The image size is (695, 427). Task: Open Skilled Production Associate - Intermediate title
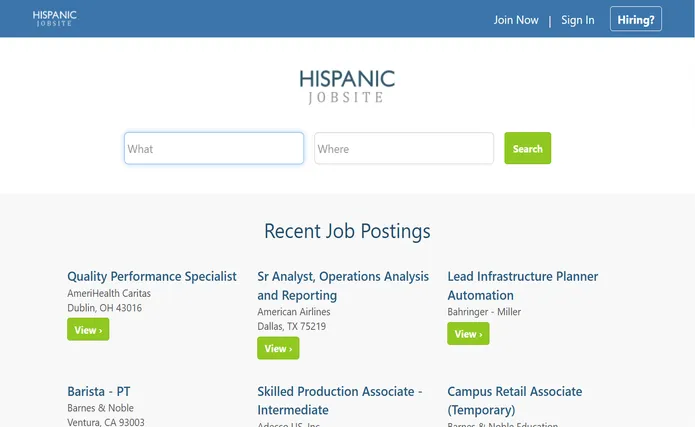tap(340, 400)
